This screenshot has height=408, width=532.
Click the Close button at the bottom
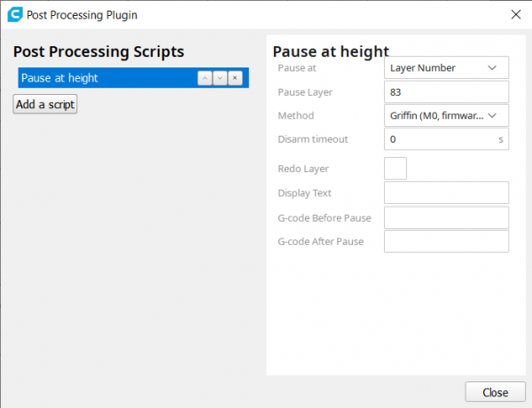495,392
